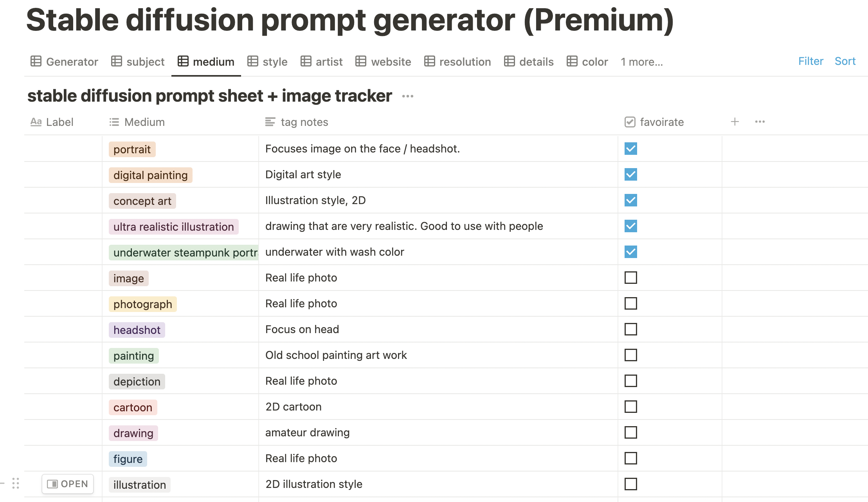
Task: Open the menu beside the sheet title
Action: pos(407,96)
